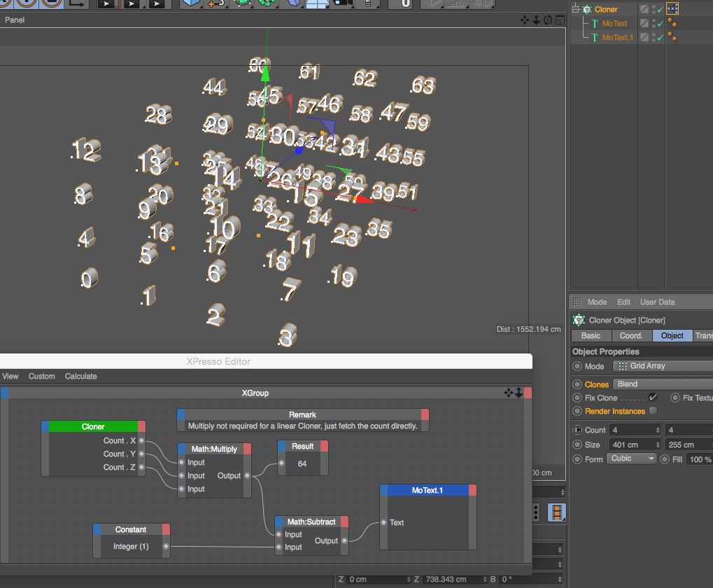This screenshot has height=588, width=713.
Task: Click the XPresso tag beside the Cloner object
Action: coord(673,8)
